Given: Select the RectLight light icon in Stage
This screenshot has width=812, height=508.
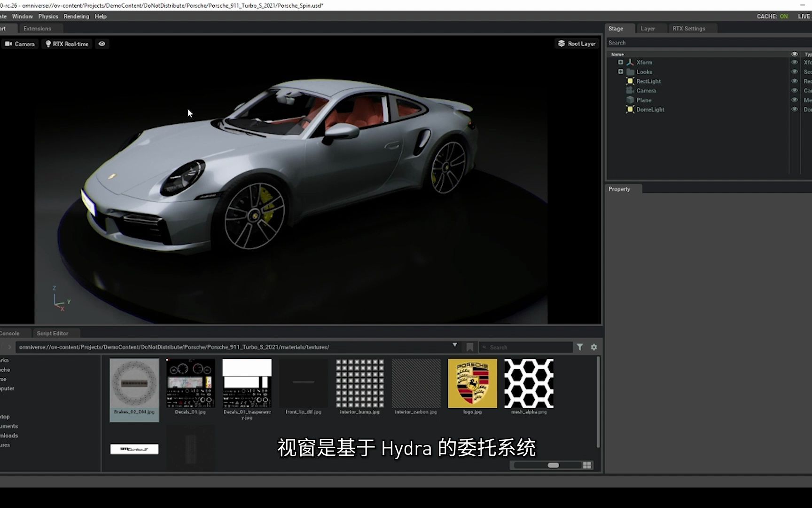Looking at the screenshot, I should coord(630,81).
